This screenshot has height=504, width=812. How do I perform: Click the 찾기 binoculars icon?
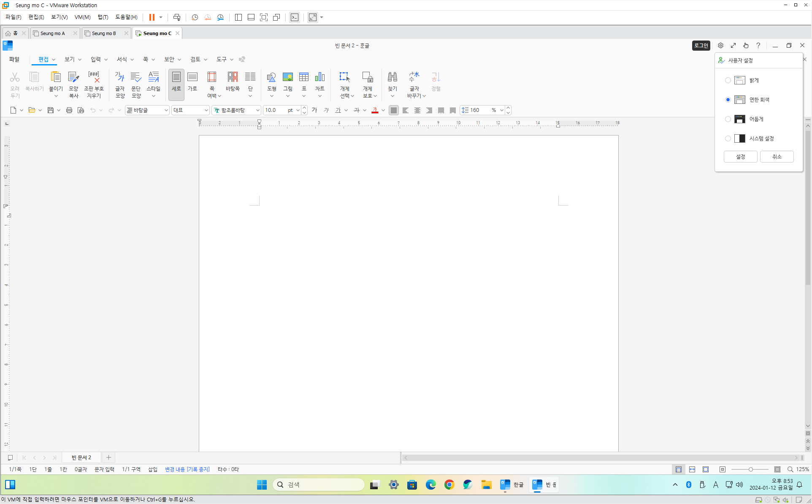392,77
